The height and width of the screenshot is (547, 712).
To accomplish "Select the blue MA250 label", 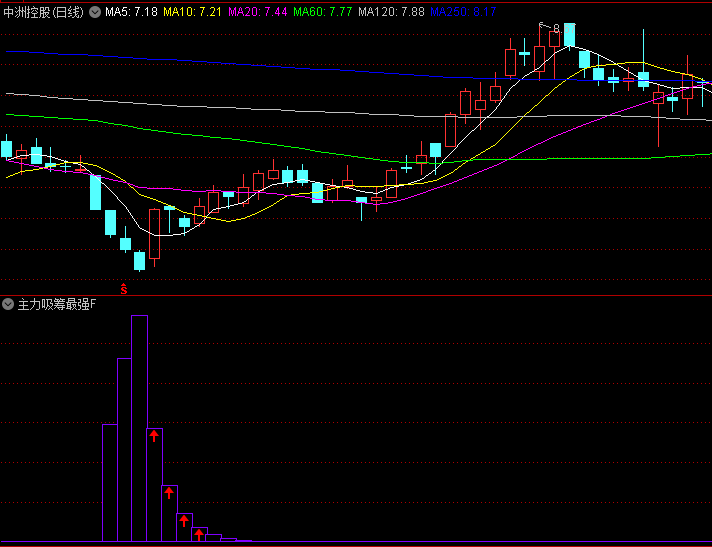I will (463, 12).
